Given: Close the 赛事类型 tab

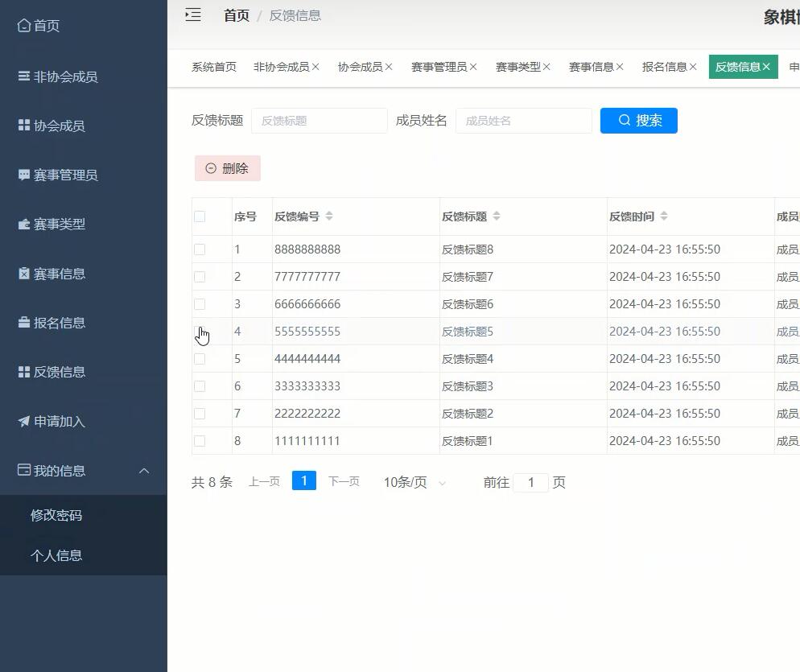Looking at the screenshot, I should coord(546,67).
